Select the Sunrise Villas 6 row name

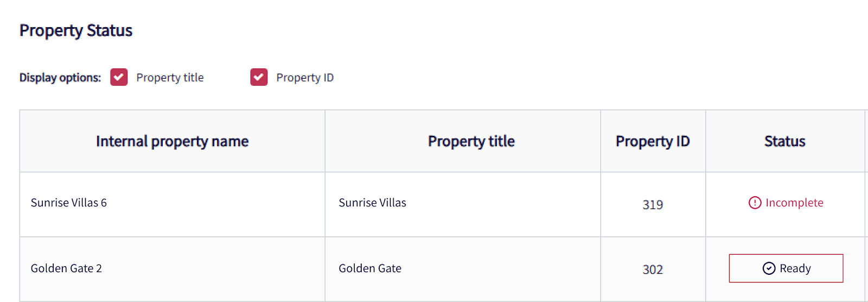(69, 203)
